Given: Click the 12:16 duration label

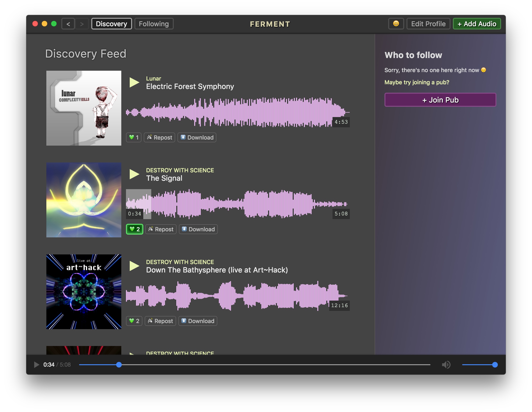Looking at the screenshot, I should pyautogui.click(x=339, y=305).
